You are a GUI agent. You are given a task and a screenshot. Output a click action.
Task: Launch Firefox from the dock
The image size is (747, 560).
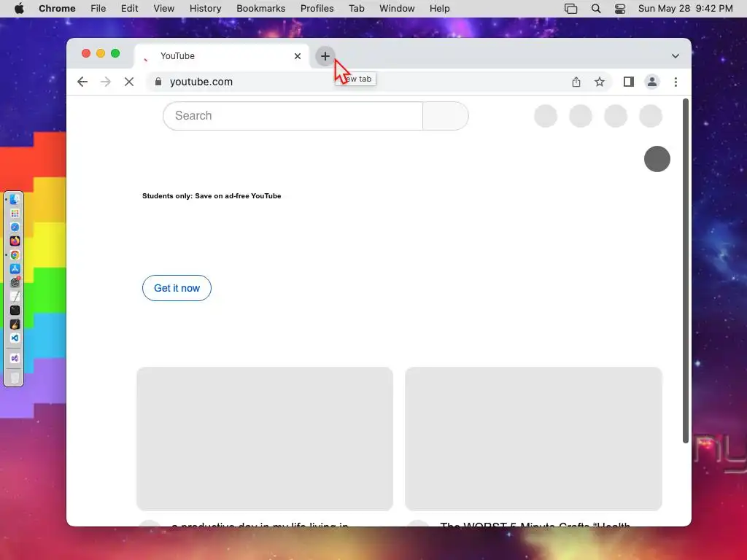tap(15, 241)
